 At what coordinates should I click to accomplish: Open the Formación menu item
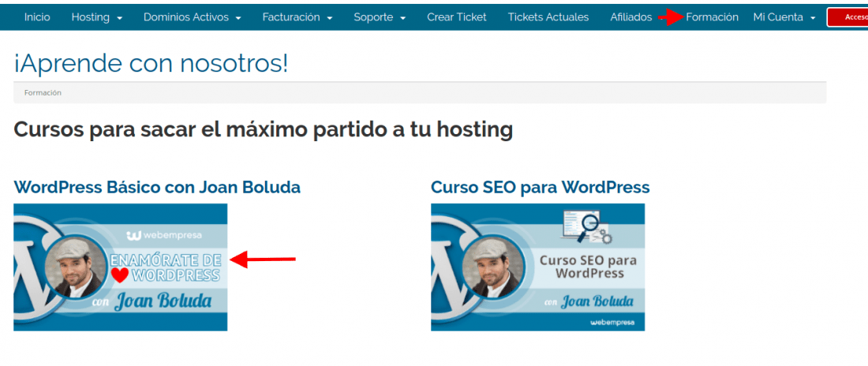pos(712,17)
